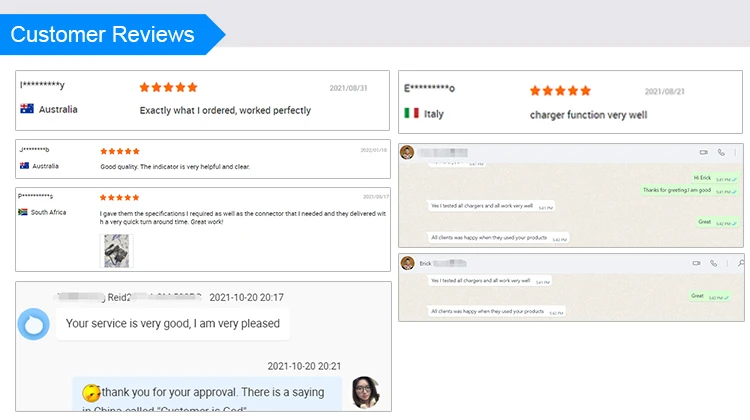Click the date 2021/08/31

click(x=348, y=88)
